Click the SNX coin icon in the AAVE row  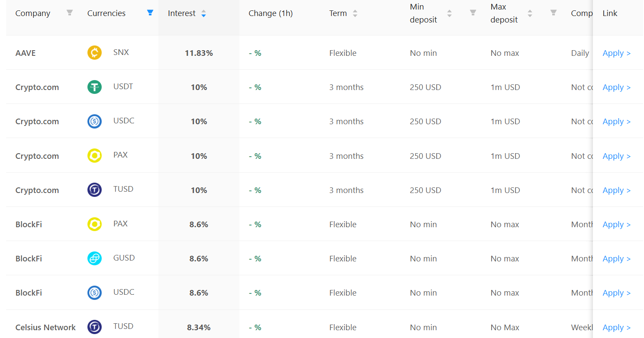point(94,53)
